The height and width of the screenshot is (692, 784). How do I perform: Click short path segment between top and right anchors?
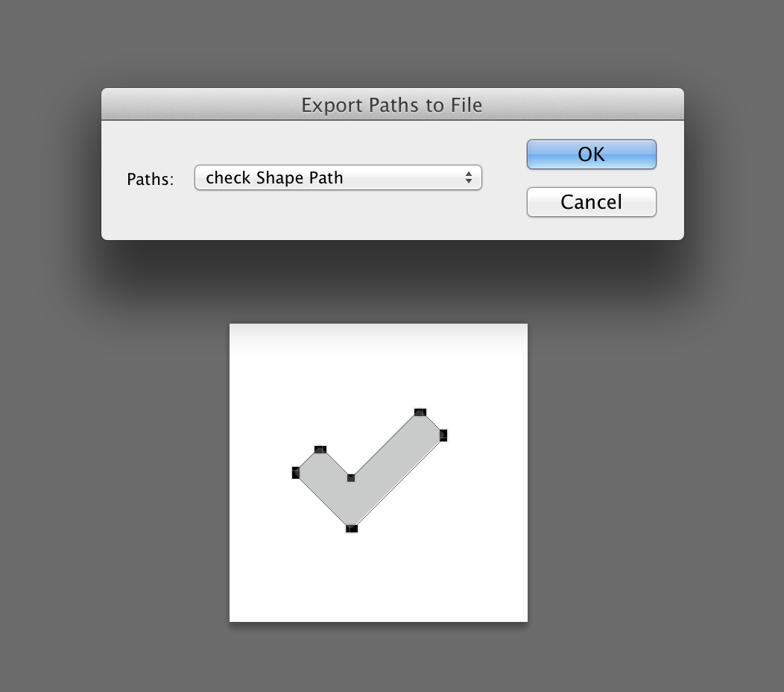point(433,424)
